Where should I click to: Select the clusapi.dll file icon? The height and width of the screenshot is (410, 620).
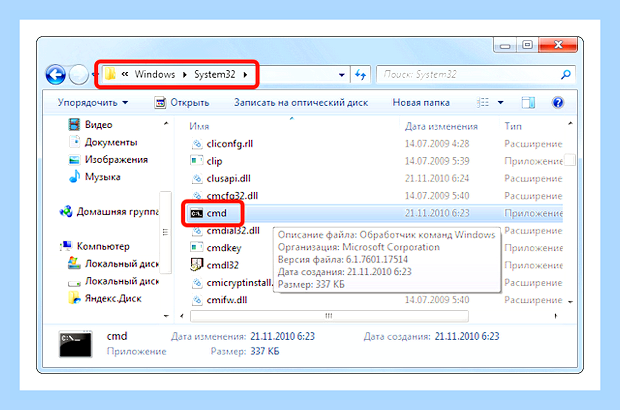point(197,178)
